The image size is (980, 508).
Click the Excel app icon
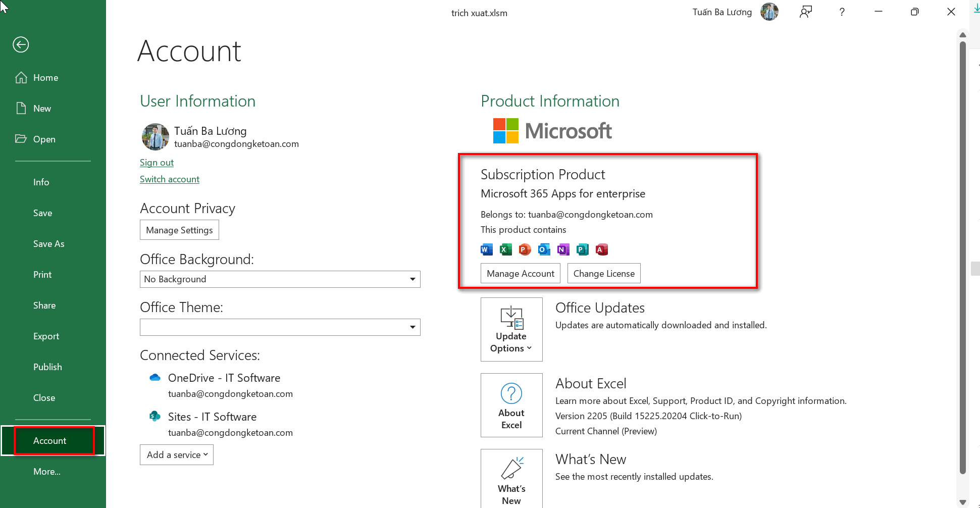506,249
